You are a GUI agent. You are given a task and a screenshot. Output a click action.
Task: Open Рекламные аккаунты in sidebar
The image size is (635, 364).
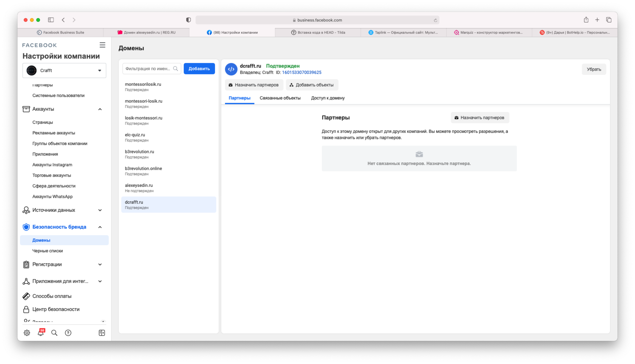(54, 133)
